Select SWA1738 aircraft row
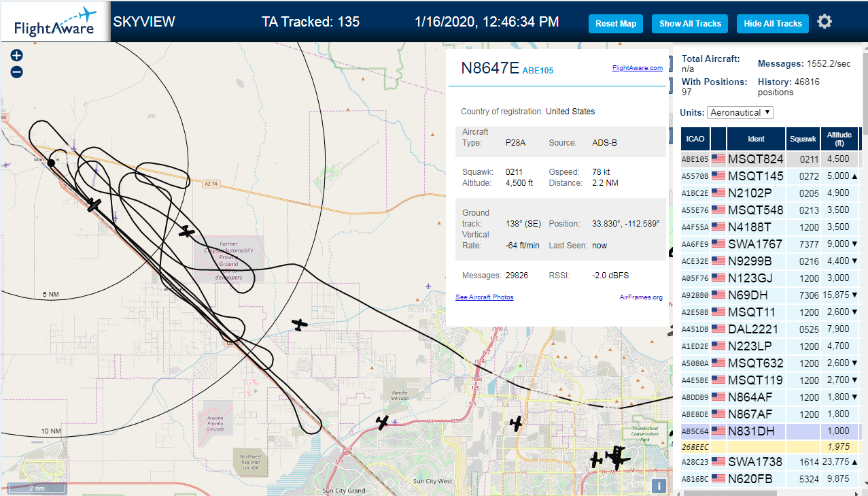 point(770,463)
